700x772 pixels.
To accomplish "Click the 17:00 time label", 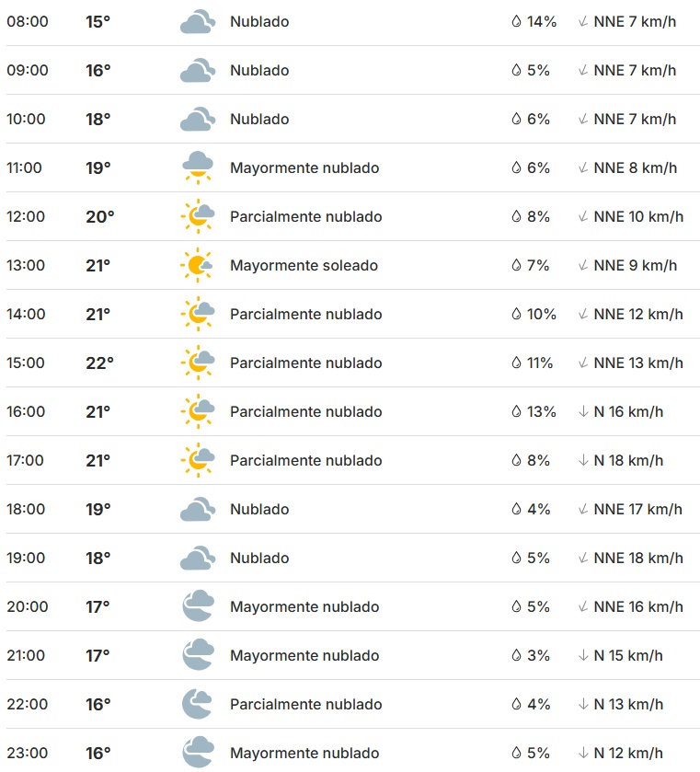I will point(28,460).
